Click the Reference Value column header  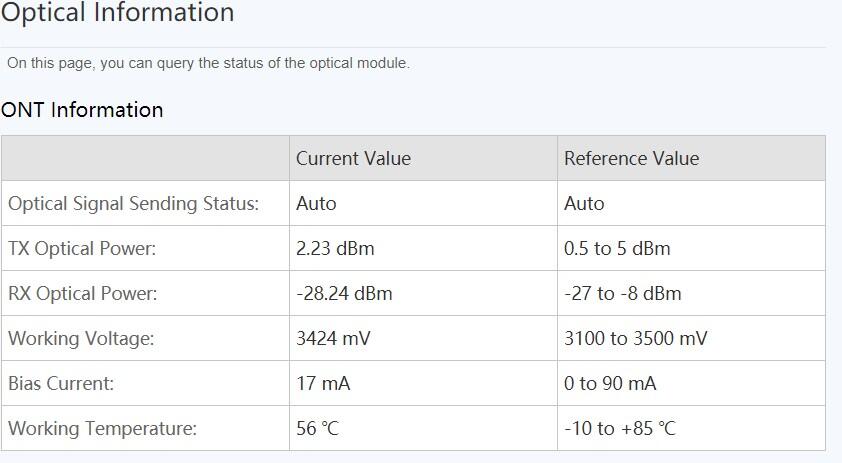coord(631,158)
